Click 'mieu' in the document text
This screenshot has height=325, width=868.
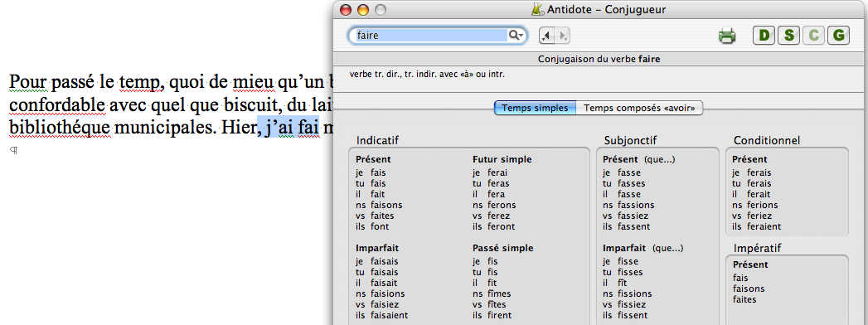coord(253,82)
